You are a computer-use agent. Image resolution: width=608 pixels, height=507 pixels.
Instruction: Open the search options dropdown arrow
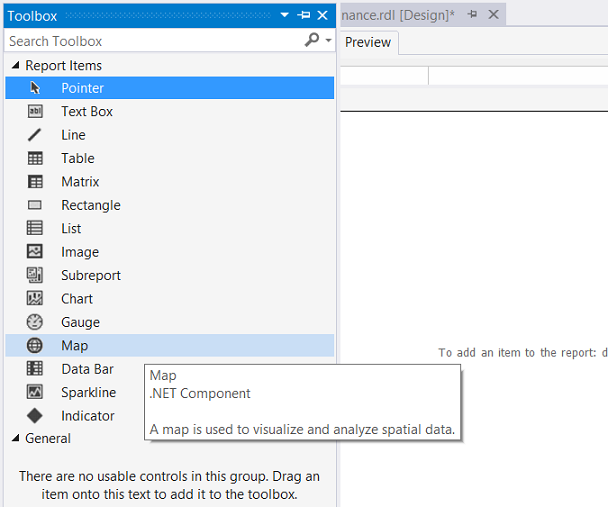tap(329, 41)
